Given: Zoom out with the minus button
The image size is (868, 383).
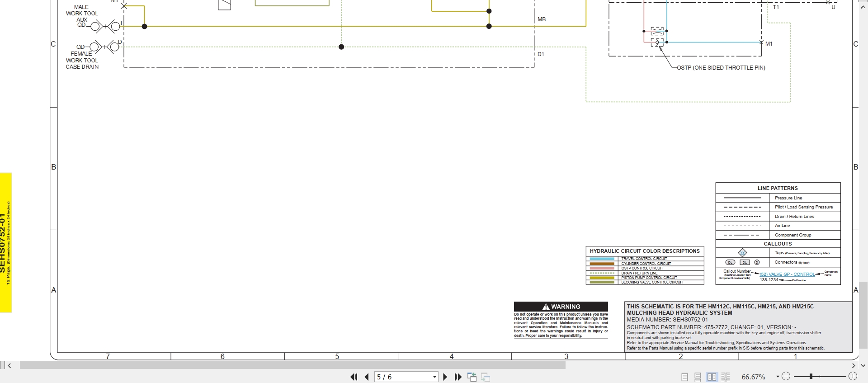Looking at the screenshot, I should pyautogui.click(x=786, y=376).
